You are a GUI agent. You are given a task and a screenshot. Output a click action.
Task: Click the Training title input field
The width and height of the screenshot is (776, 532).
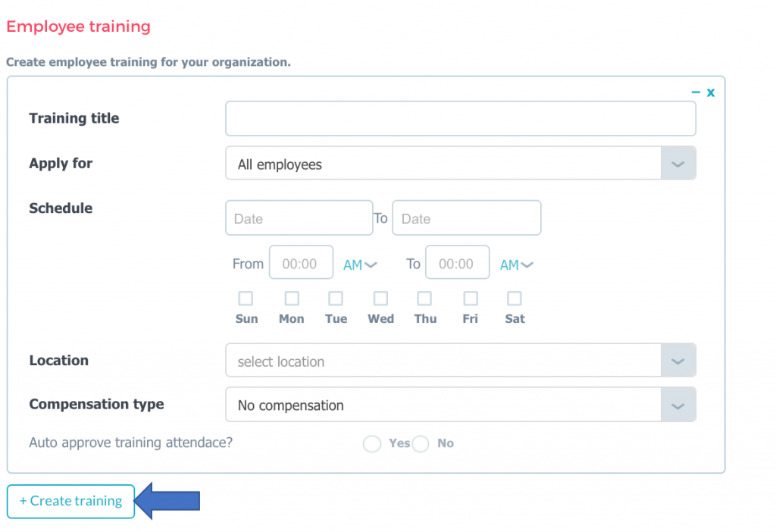[460, 118]
